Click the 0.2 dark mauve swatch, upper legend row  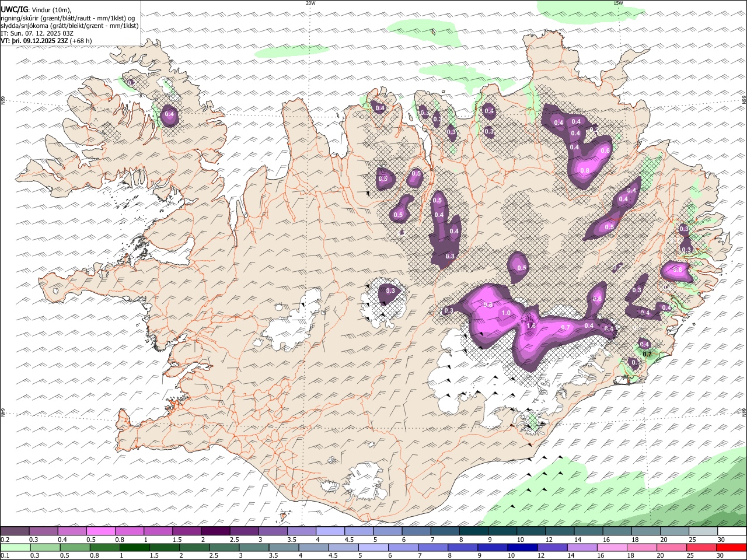pos(15,531)
